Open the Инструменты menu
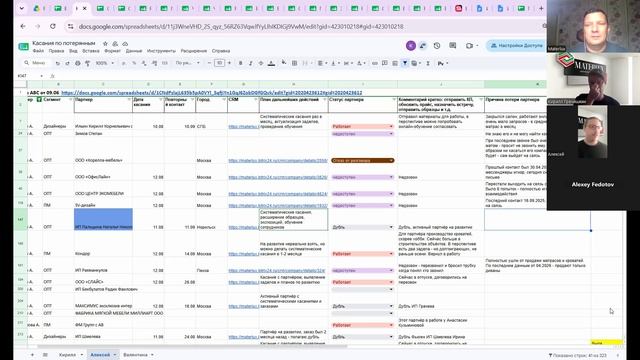The image size is (640, 360). click(x=161, y=51)
